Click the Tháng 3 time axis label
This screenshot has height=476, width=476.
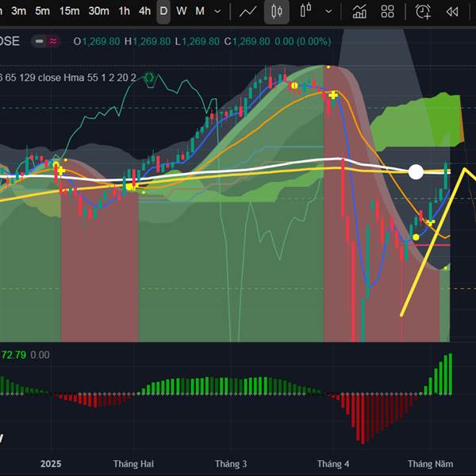coord(231,463)
